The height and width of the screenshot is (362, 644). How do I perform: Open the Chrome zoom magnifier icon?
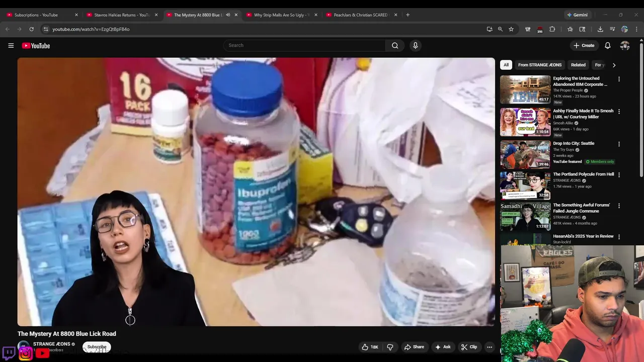tap(500, 29)
